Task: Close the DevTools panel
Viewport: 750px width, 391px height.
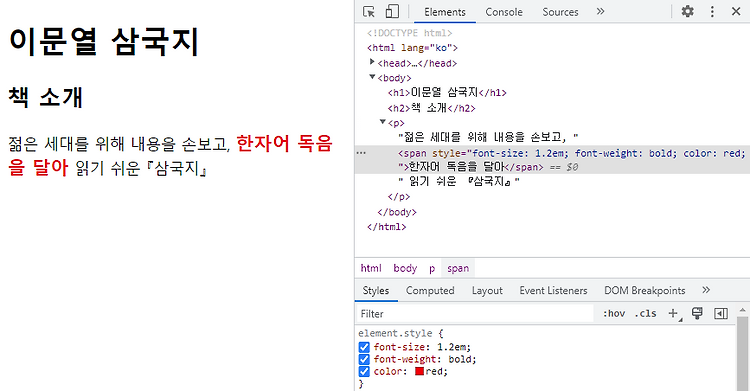Action: (736, 11)
